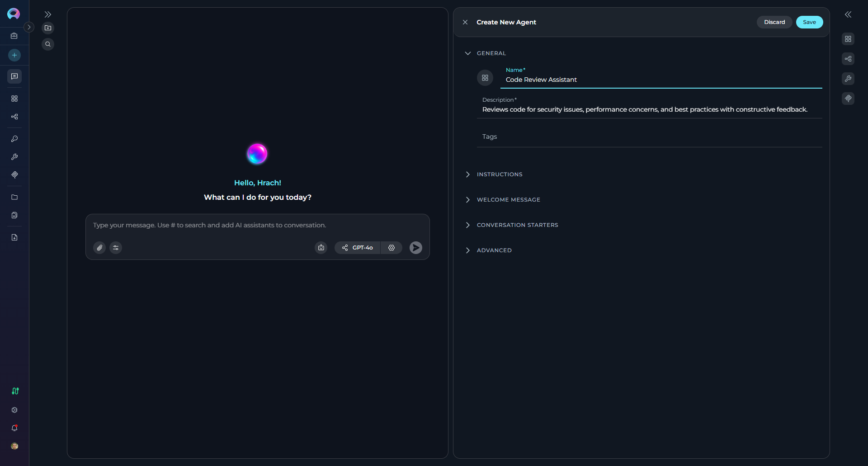Click the attach file paperclip icon
This screenshot has height=466, width=868.
pyautogui.click(x=99, y=248)
